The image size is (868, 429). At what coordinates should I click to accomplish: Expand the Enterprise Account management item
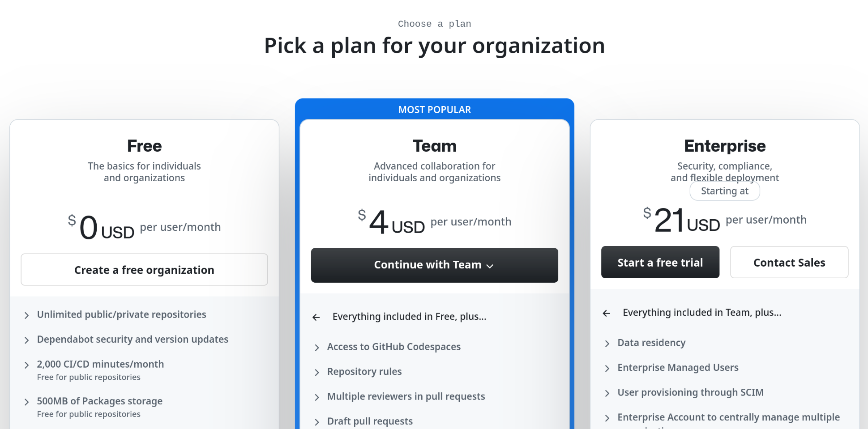607,417
